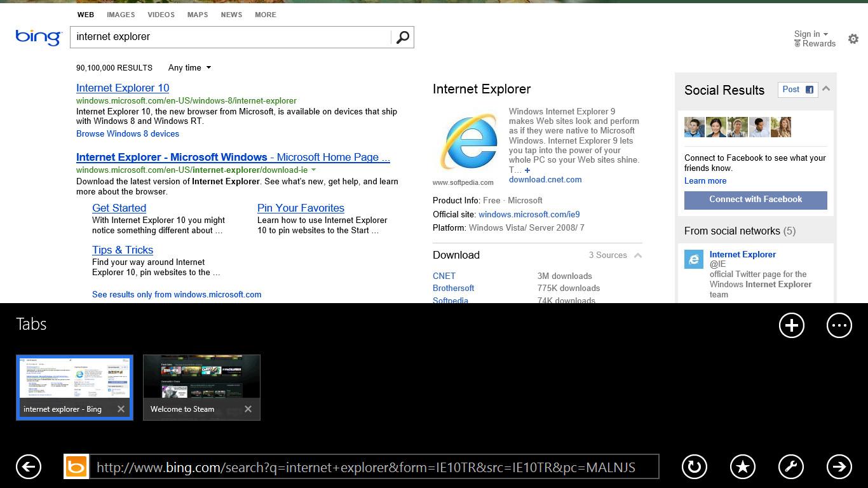
Task: Click the IE Twitter profile icon
Action: pos(694,259)
